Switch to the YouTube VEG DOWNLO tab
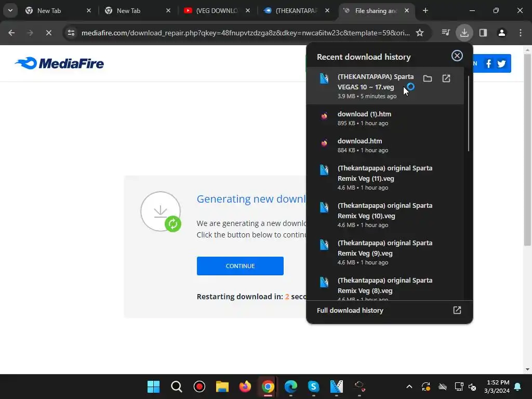 coord(217,11)
